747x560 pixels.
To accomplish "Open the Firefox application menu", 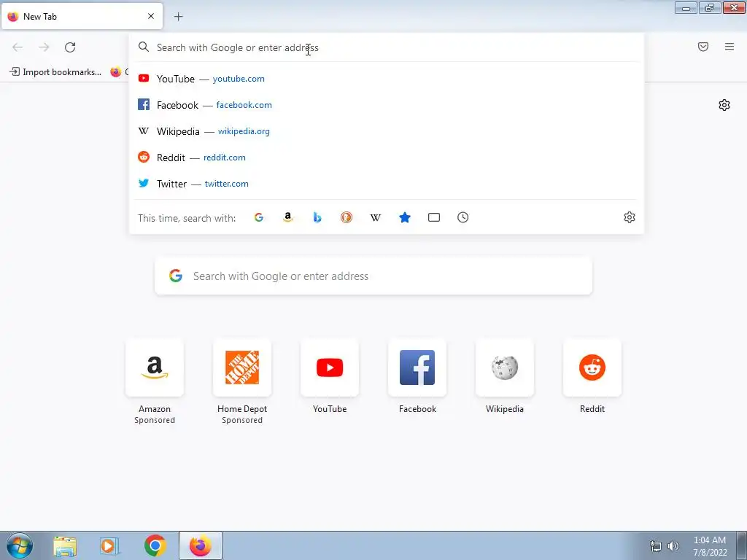I will coord(729,47).
